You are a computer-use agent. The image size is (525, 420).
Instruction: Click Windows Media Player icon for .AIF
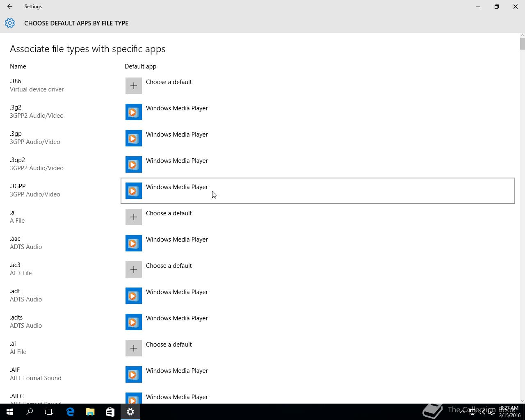click(134, 374)
